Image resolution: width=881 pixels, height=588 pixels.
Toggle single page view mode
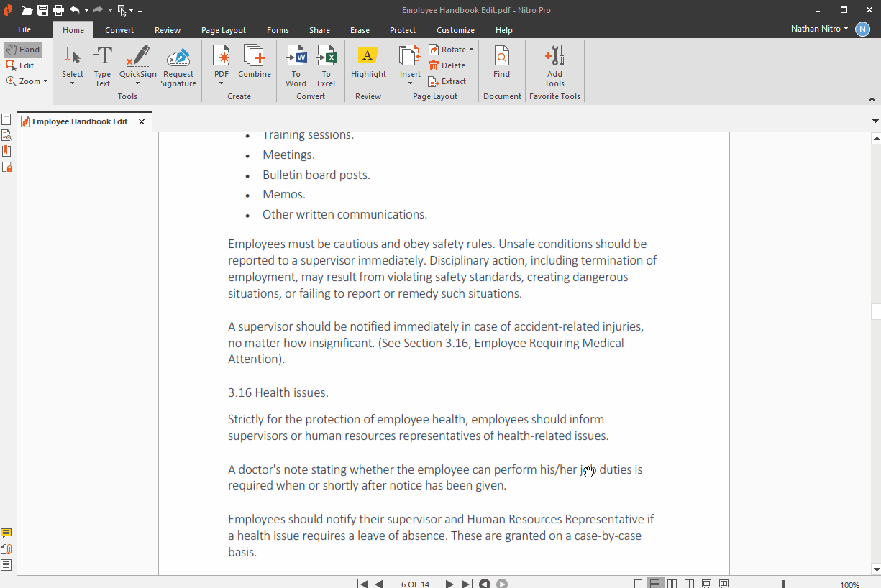[637, 583]
